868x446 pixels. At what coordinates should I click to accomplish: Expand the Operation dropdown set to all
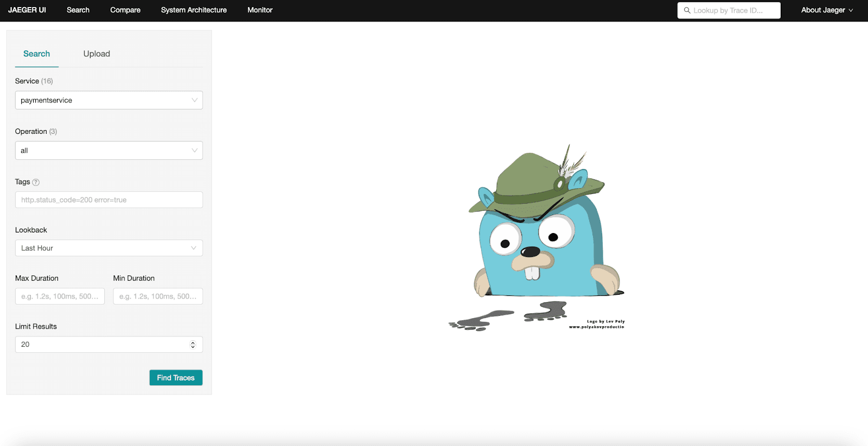tap(108, 151)
